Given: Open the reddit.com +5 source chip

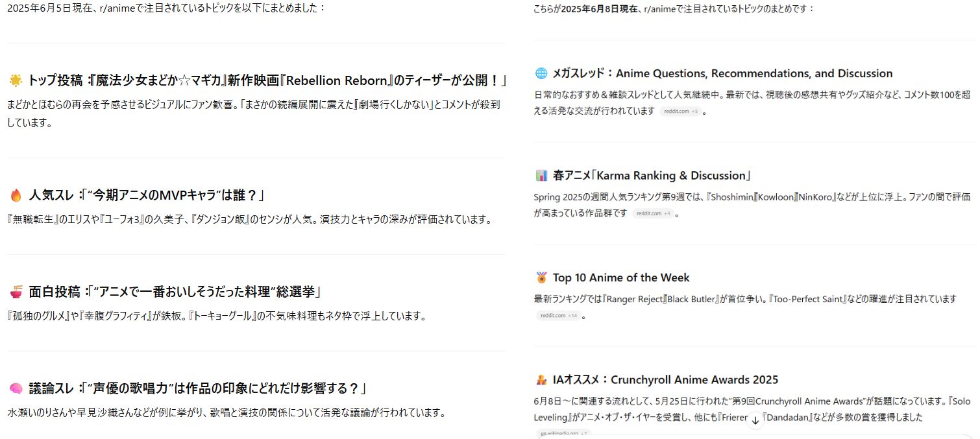Looking at the screenshot, I should 681,112.
